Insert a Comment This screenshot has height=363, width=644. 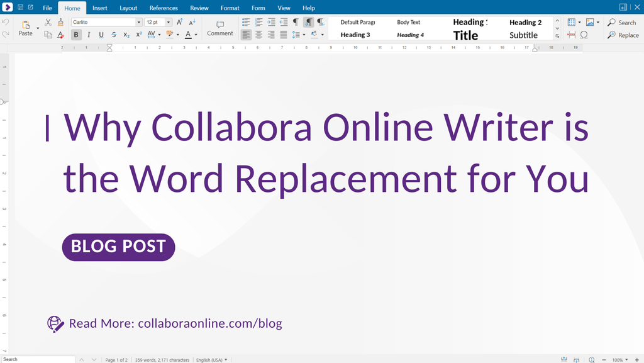pos(219,28)
